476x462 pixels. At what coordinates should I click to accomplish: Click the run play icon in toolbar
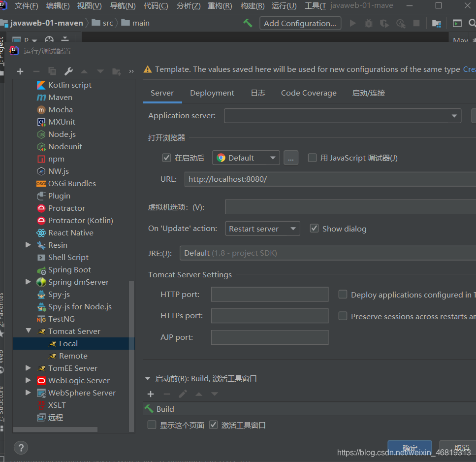(352, 23)
